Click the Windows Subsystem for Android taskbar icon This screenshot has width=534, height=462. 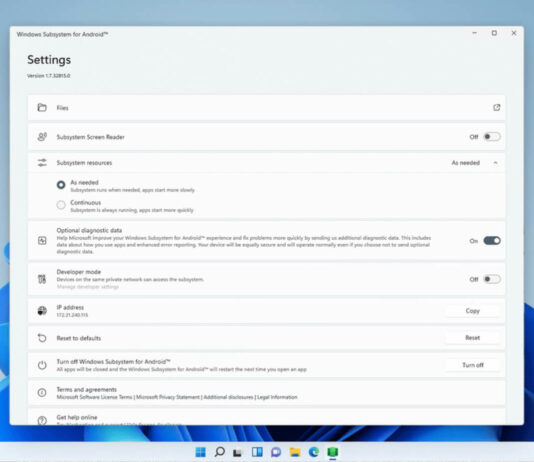333,452
